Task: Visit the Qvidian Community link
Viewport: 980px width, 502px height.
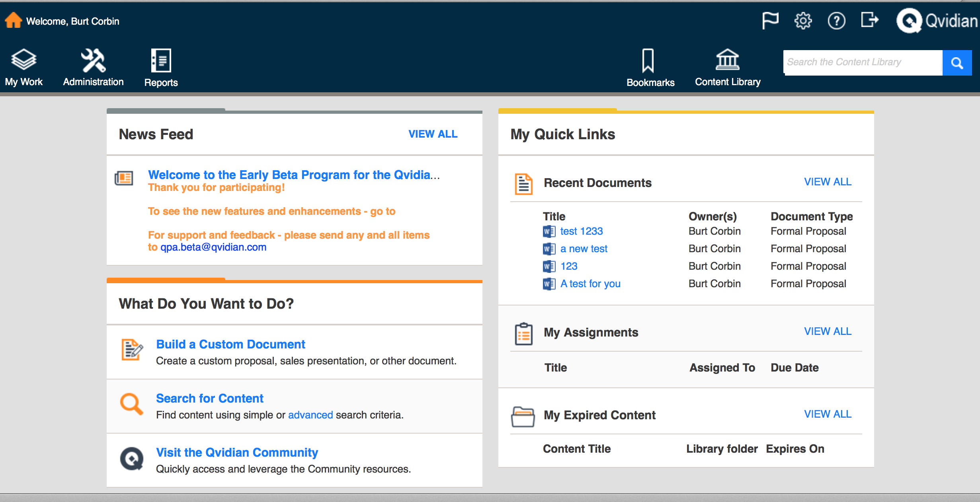Action: [x=237, y=452]
